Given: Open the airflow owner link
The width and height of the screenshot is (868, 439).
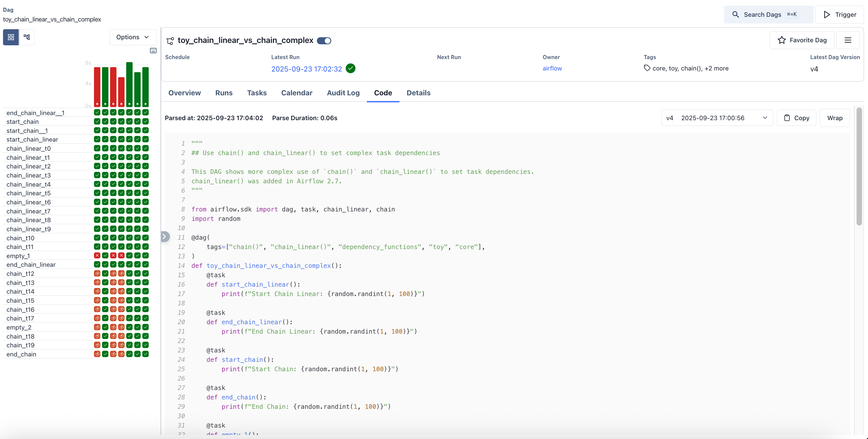Looking at the screenshot, I should tap(552, 68).
